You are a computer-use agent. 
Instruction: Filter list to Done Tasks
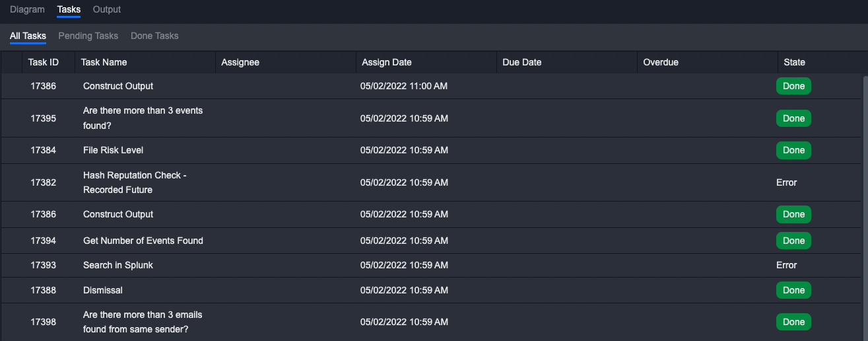(x=154, y=36)
